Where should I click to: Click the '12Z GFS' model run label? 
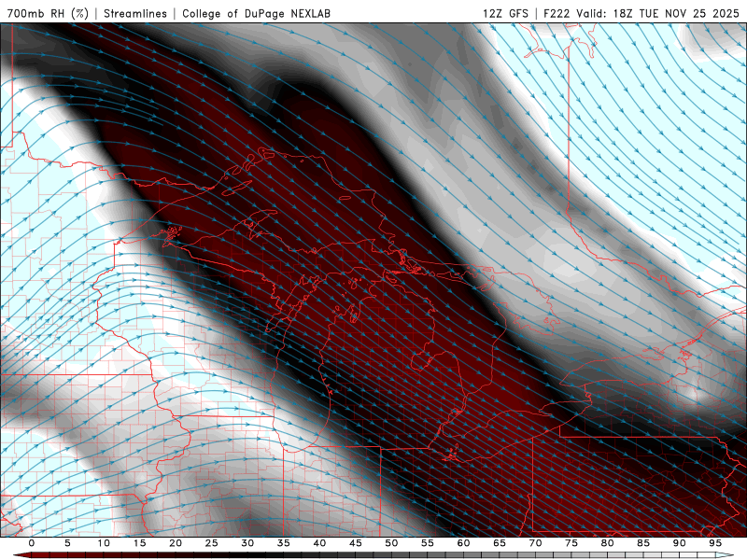coord(505,13)
